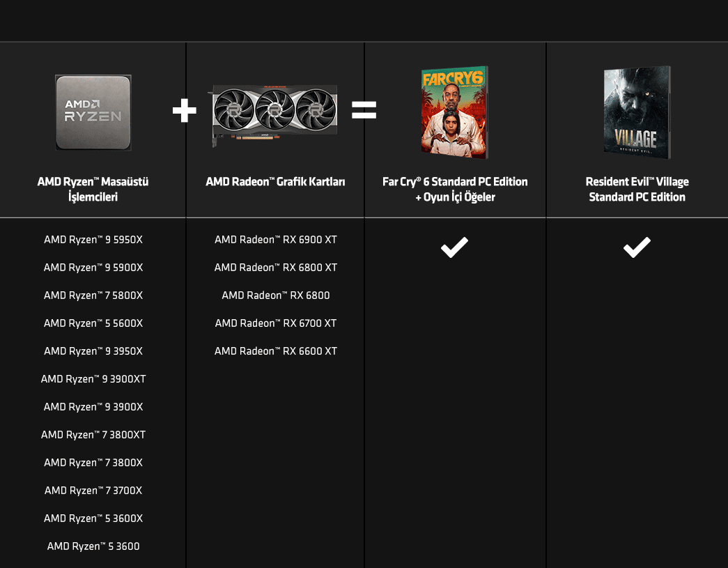Click AMD Ryzen 7 3800XT entry
Image resolution: width=728 pixels, height=568 pixels.
pos(93,435)
